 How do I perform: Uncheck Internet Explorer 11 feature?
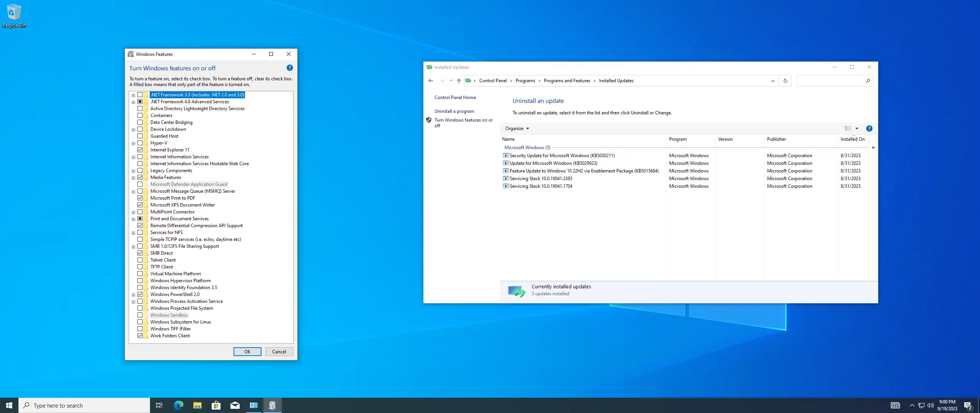pos(140,150)
